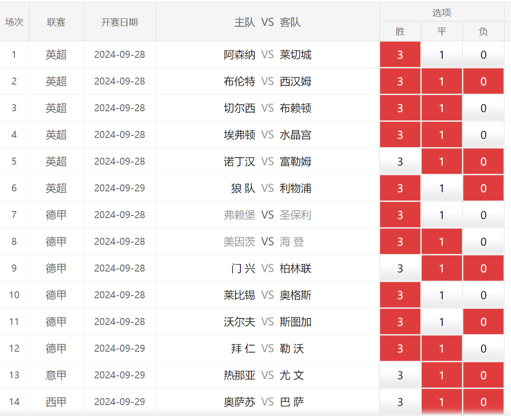The height and width of the screenshot is (420, 511).
Task: Toggle draw (1) for 拜仁 VS 勒沃
Action: click(441, 348)
